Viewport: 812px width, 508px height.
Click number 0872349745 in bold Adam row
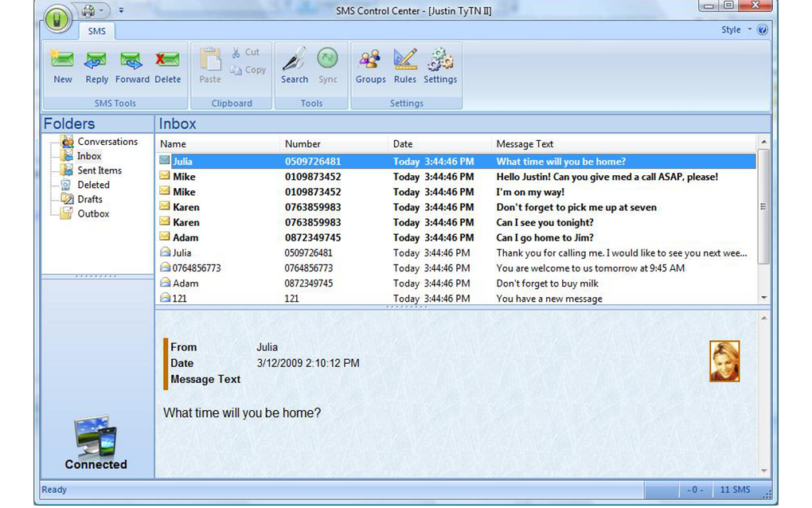(x=313, y=238)
